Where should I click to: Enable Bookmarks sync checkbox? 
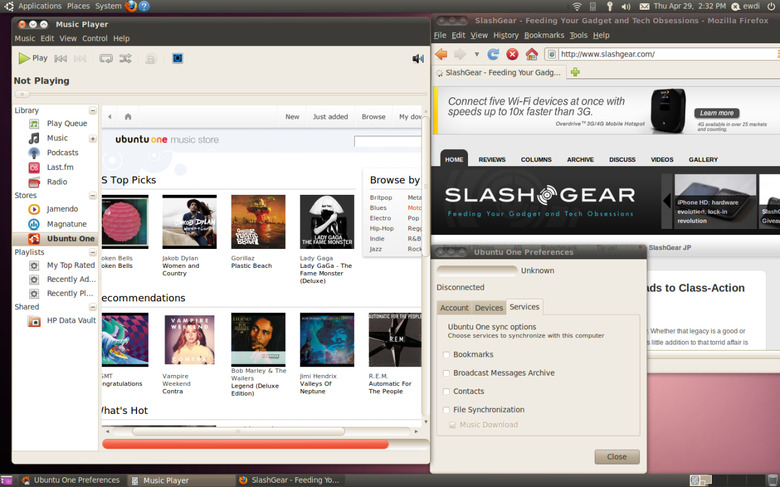click(446, 355)
